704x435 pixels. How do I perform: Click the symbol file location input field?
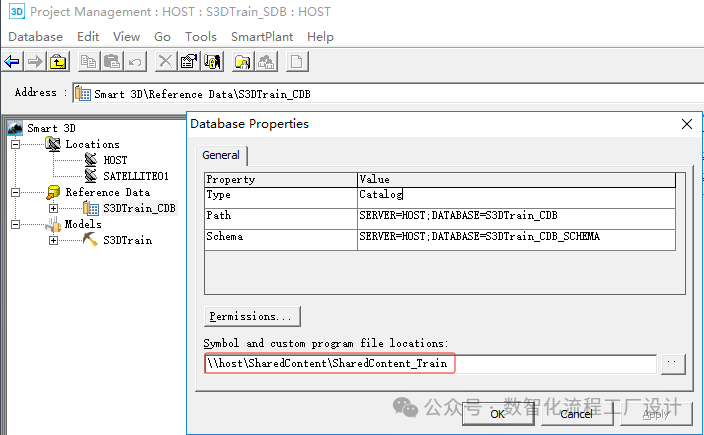tap(430, 364)
